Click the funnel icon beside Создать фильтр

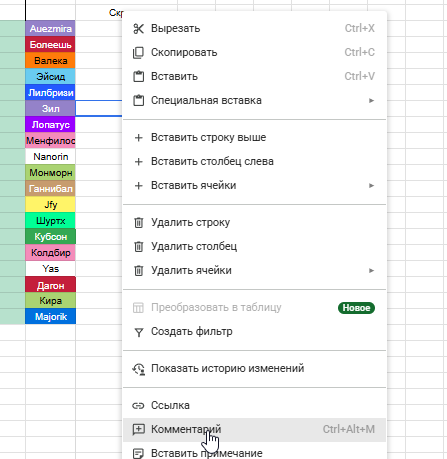(138, 332)
